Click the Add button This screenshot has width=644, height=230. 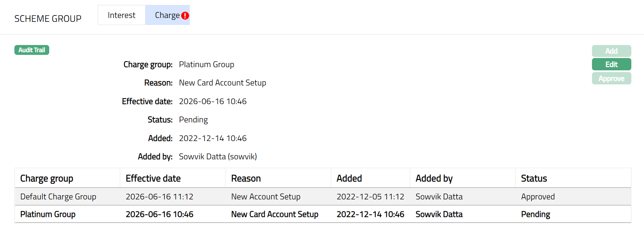pyautogui.click(x=611, y=51)
